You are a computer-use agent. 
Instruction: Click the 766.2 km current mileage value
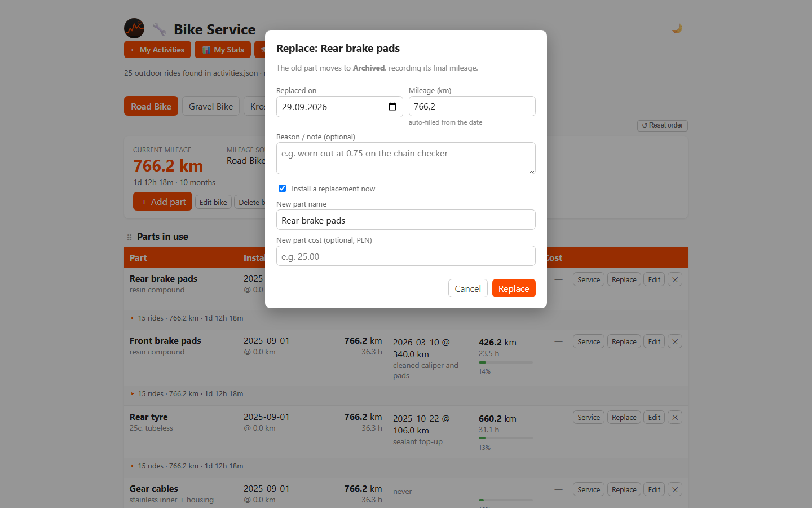coord(168,166)
